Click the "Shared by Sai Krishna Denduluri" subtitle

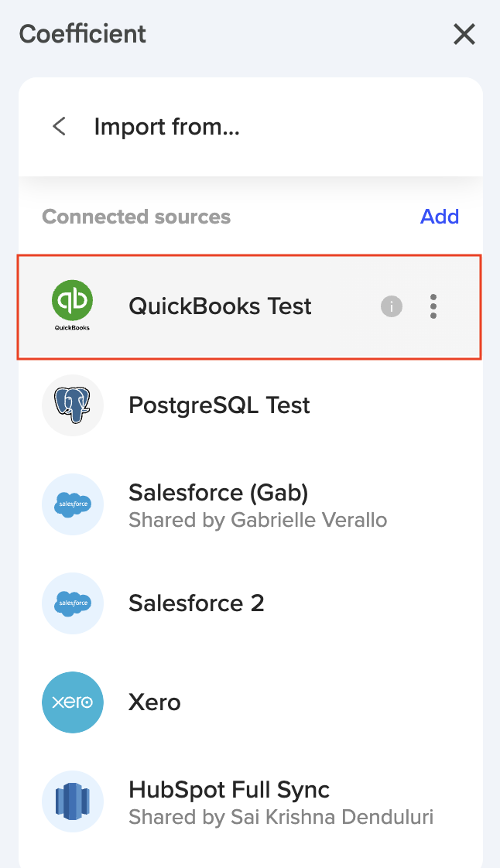[x=280, y=816]
